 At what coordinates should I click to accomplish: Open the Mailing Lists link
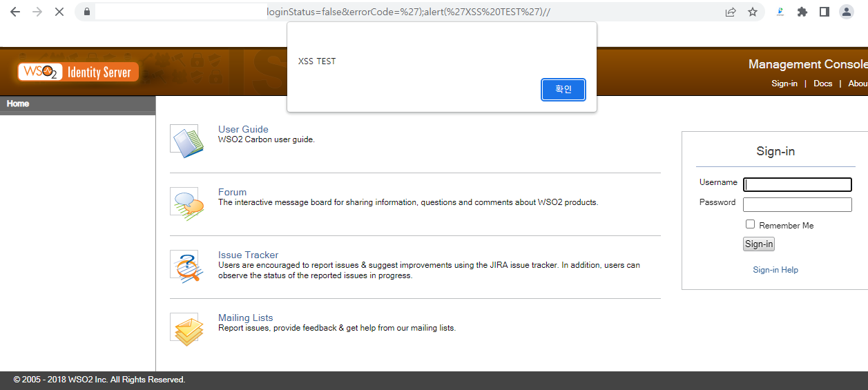point(245,318)
